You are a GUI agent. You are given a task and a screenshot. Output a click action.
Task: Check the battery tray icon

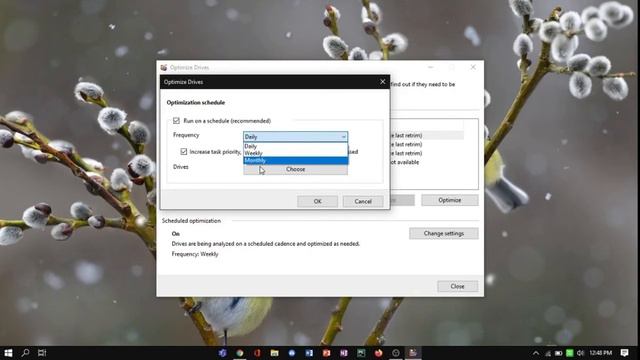pos(558,353)
